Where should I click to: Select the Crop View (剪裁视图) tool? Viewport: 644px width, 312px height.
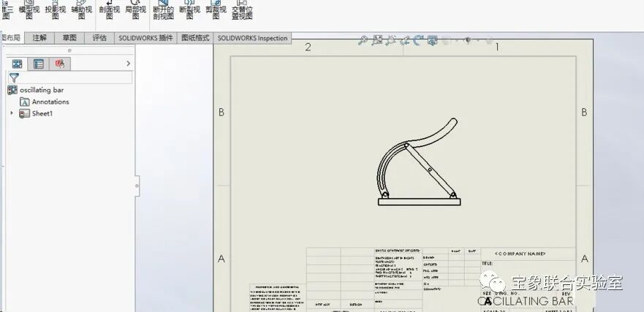click(x=216, y=9)
